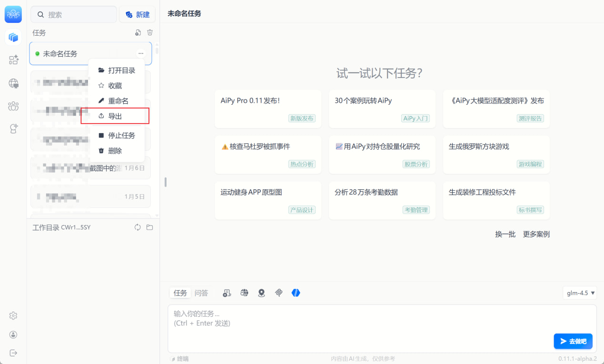Choose 打开目录 in the context menu

coord(117,70)
